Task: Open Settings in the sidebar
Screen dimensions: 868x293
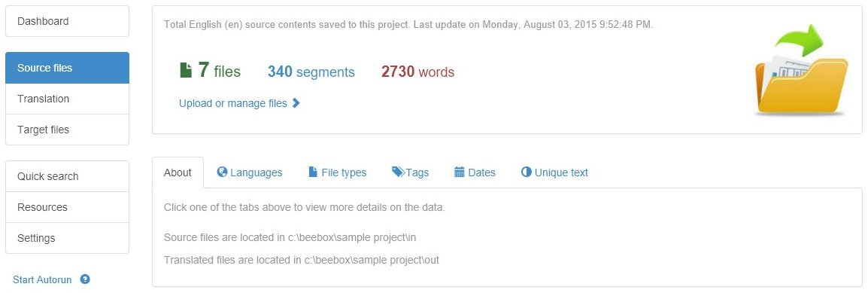Action: click(x=67, y=238)
